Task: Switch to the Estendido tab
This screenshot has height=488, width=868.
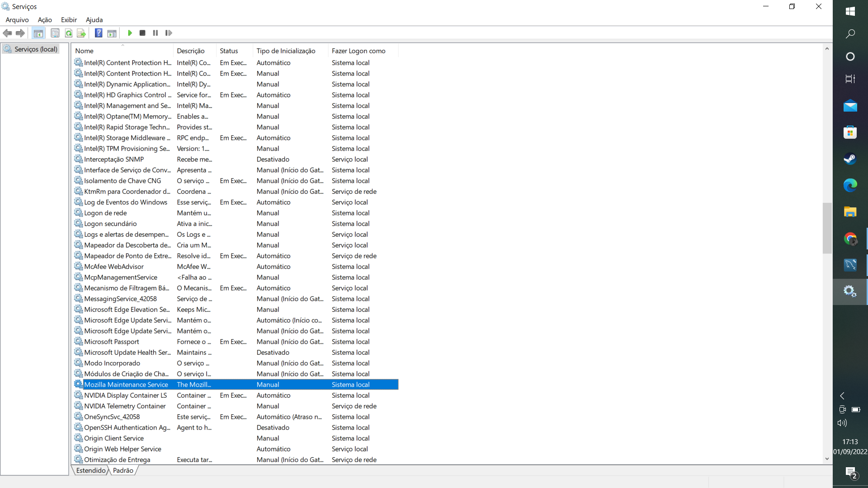Action: (x=91, y=470)
